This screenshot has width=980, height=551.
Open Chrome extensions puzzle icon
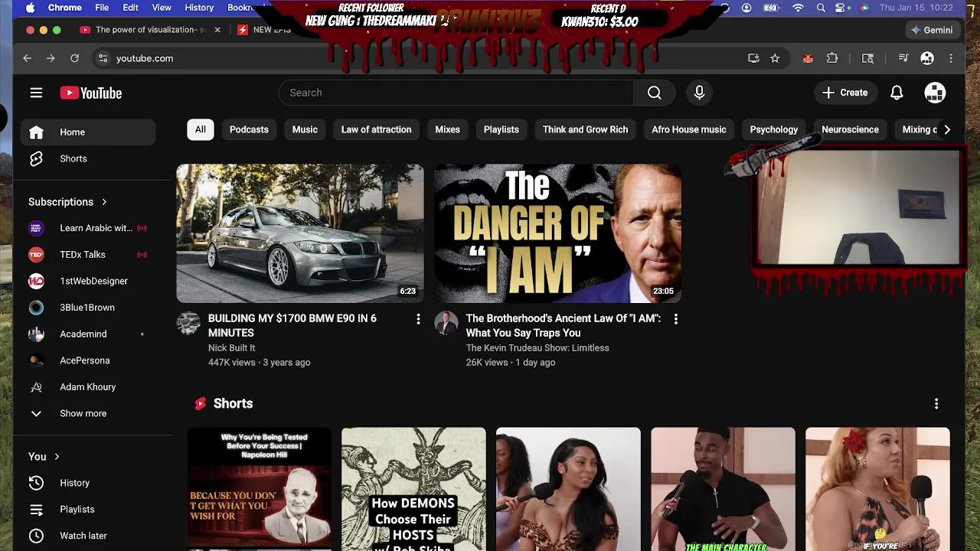[x=832, y=58]
